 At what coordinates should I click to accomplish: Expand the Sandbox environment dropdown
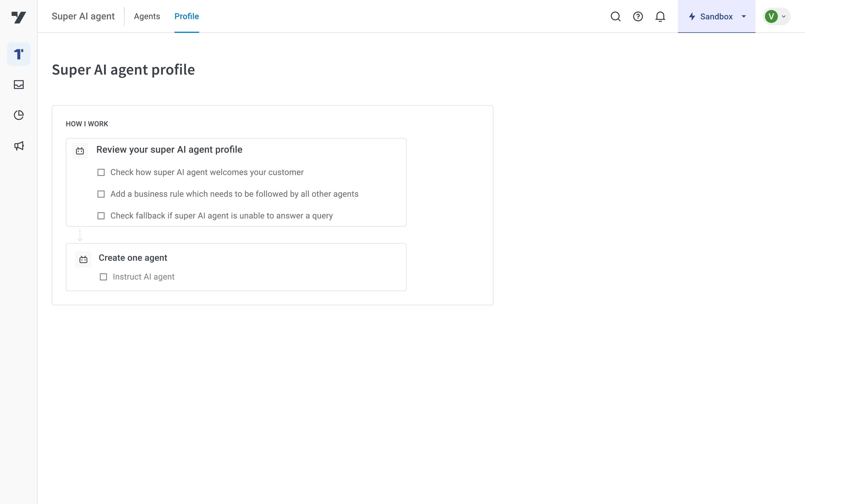[x=716, y=16]
